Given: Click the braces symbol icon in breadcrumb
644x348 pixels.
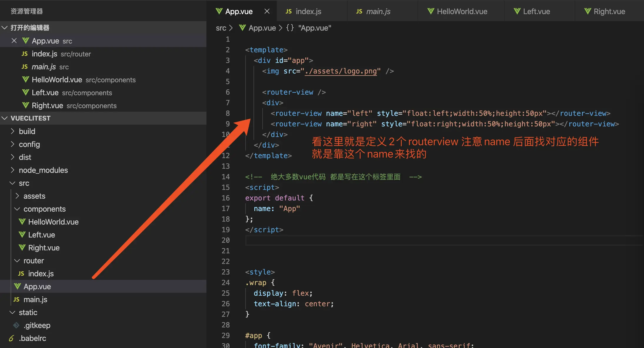Looking at the screenshot, I should [290, 28].
